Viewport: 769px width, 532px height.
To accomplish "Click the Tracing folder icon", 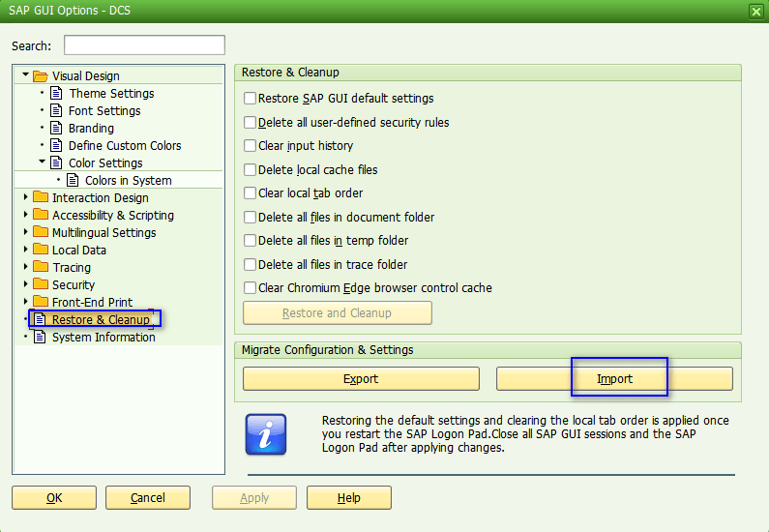I will [x=40, y=268].
